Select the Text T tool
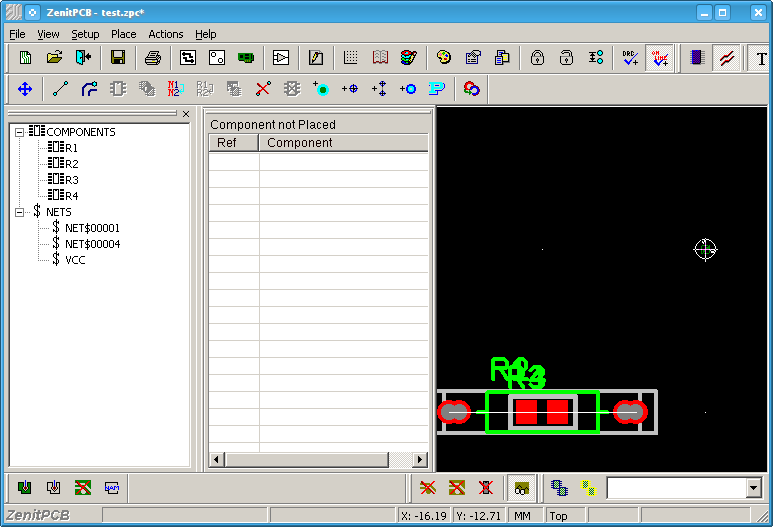 point(761,58)
